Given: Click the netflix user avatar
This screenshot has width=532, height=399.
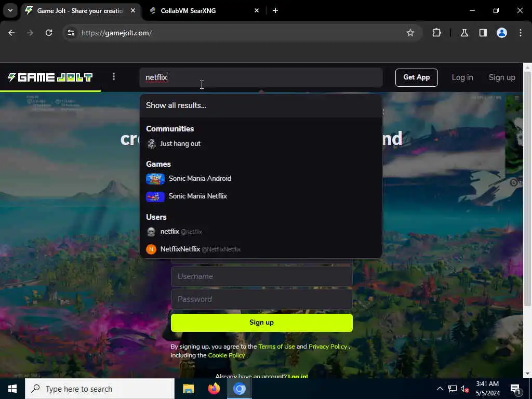Looking at the screenshot, I should pos(151,232).
